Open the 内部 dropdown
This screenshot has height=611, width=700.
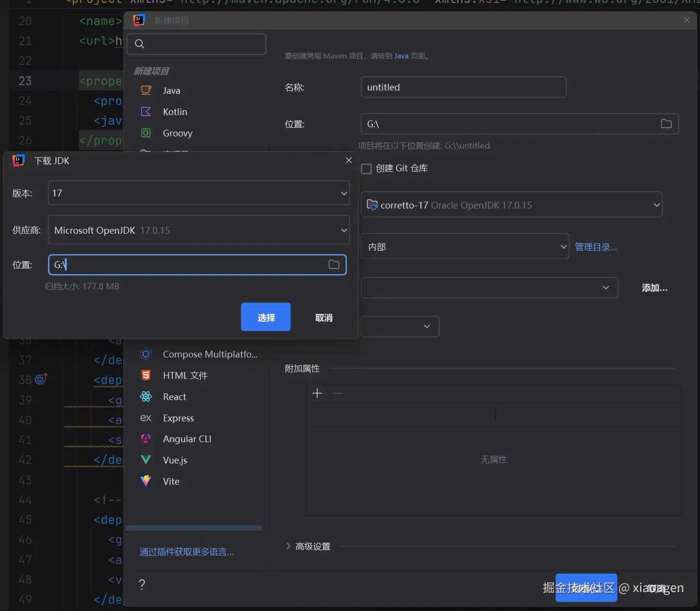coord(465,246)
